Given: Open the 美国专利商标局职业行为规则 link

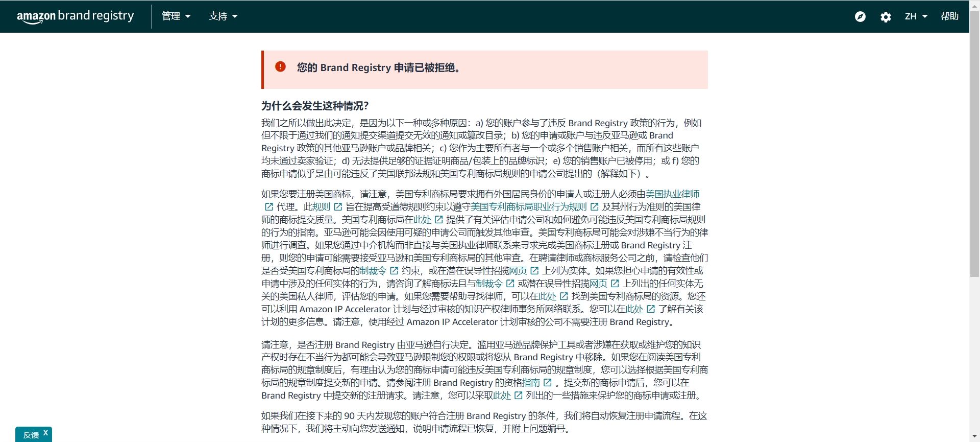Looking at the screenshot, I should [529, 207].
